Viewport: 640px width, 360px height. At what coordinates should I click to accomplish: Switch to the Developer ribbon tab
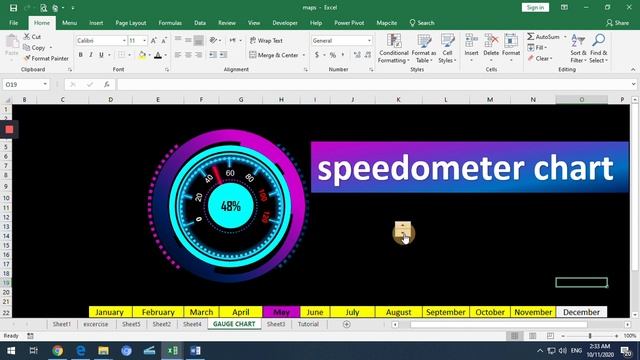(285, 23)
